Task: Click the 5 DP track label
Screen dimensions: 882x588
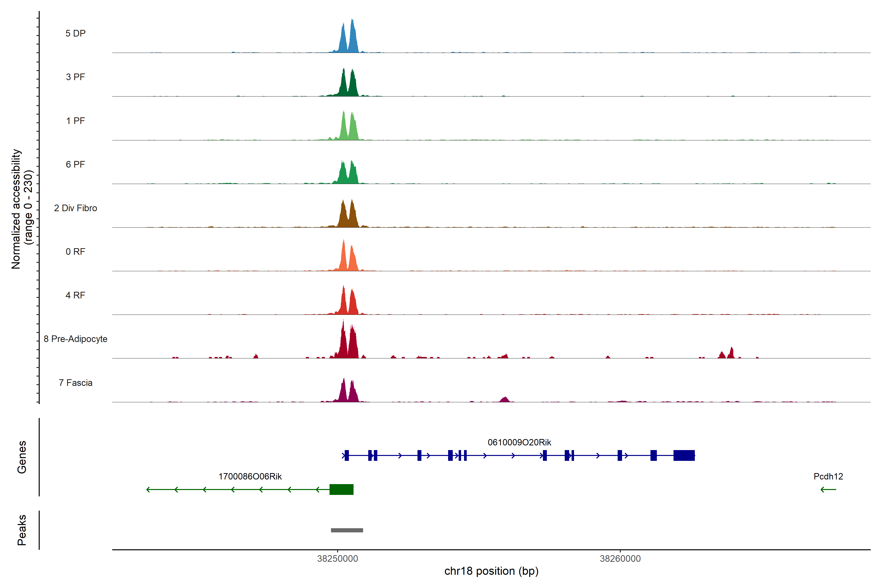Action: (75, 33)
